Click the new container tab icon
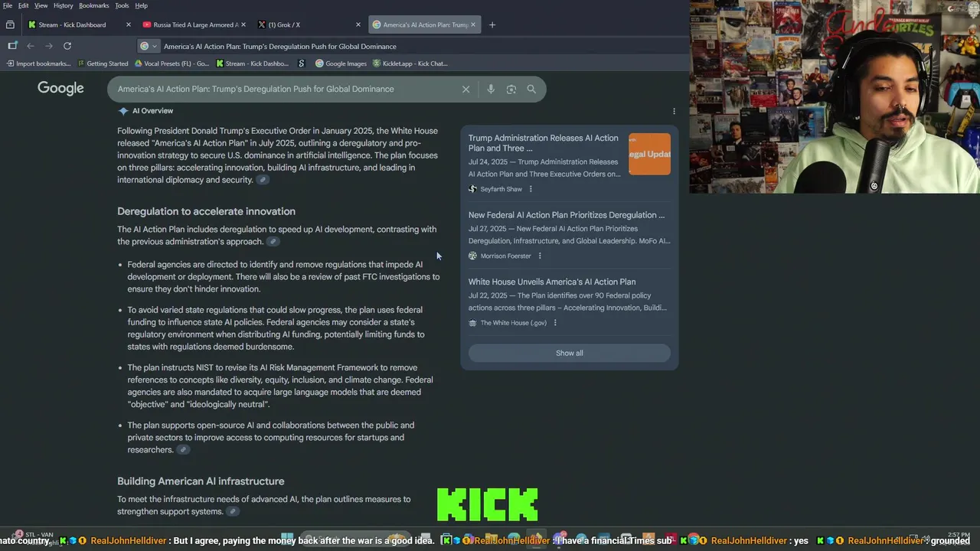This screenshot has width=980, height=551. click(x=12, y=46)
